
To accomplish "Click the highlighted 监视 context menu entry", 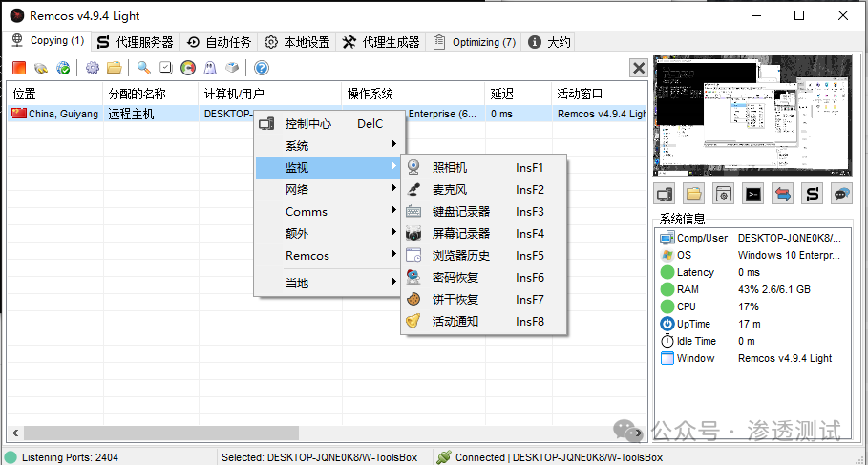I will [x=329, y=167].
